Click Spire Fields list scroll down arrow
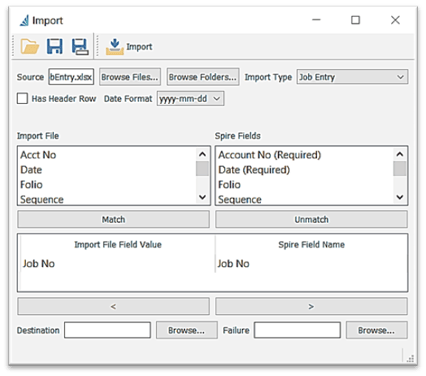 (400, 197)
